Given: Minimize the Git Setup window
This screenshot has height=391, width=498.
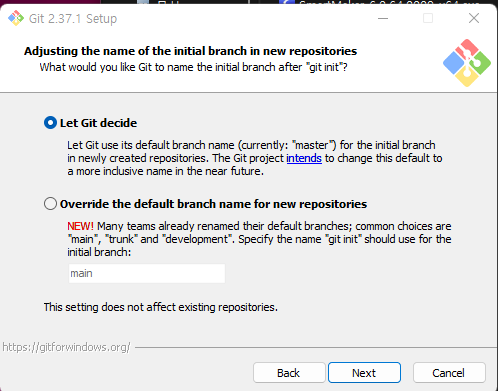Looking at the screenshot, I should tap(383, 18).
